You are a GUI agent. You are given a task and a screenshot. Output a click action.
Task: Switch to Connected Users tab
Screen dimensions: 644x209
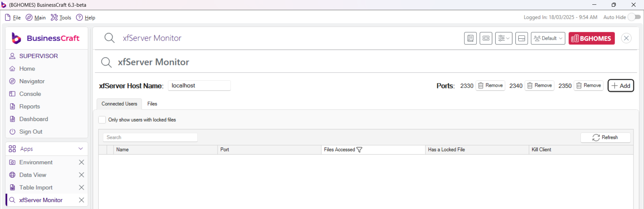119,104
